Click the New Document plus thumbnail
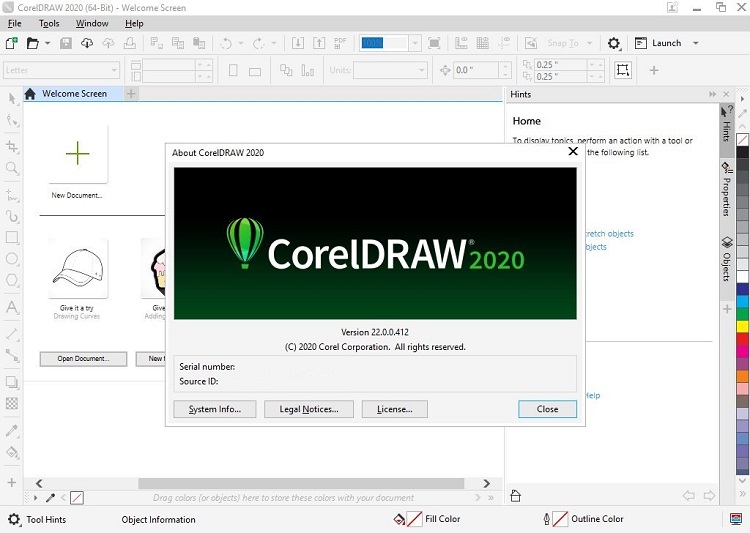This screenshot has width=750, height=533. (77, 154)
